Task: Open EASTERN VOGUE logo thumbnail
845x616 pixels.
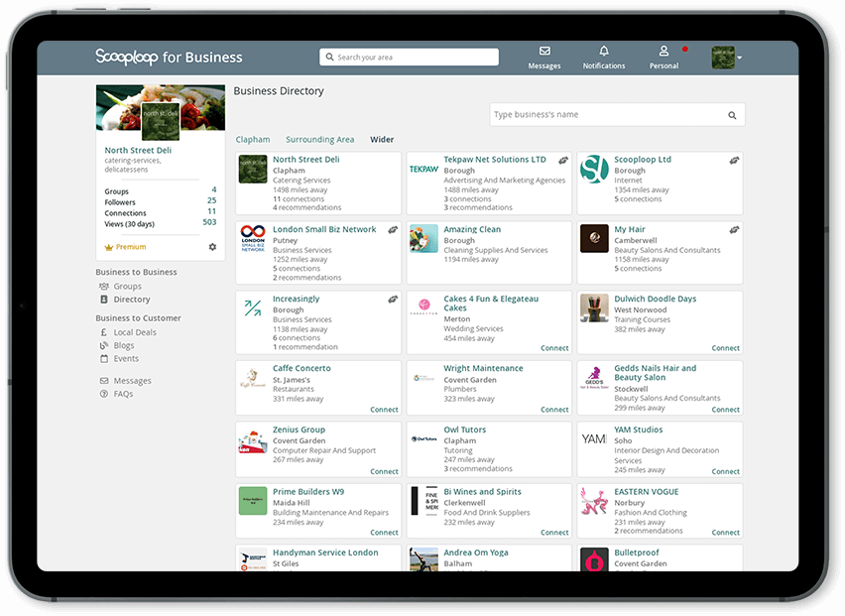Action: point(594,501)
